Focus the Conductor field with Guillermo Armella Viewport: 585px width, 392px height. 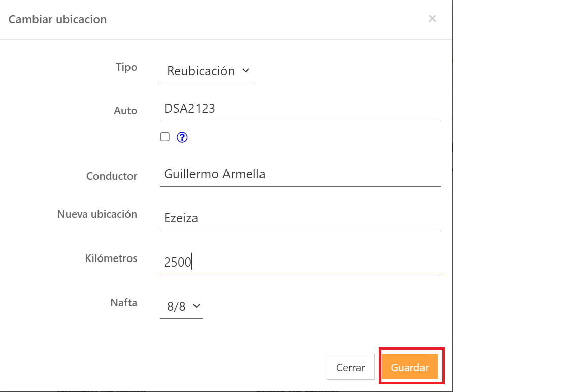(300, 174)
